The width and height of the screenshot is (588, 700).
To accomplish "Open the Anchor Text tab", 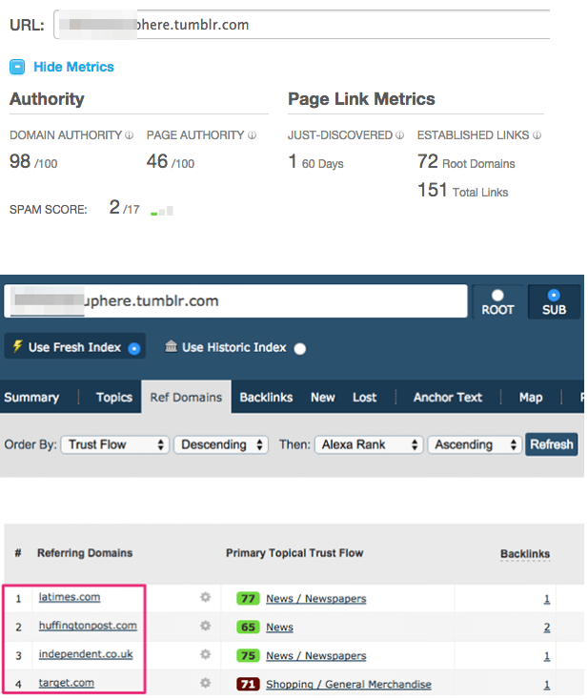I will coord(447,398).
